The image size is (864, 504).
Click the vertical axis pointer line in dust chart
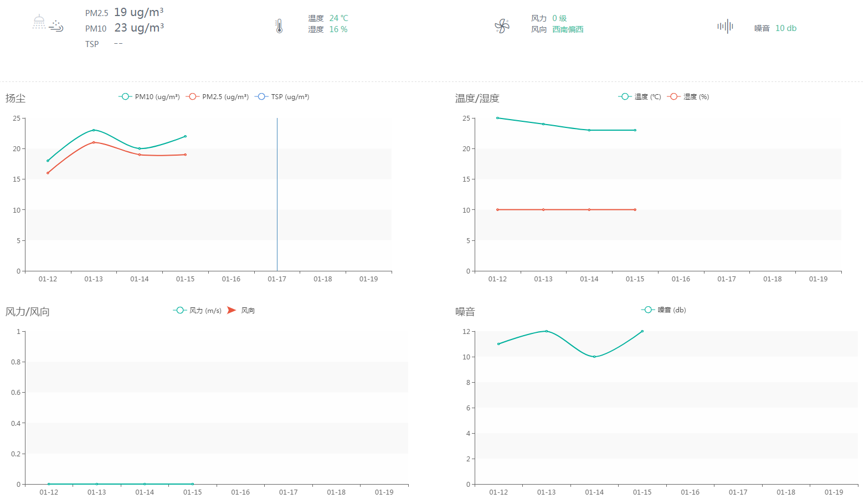(277, 194)
